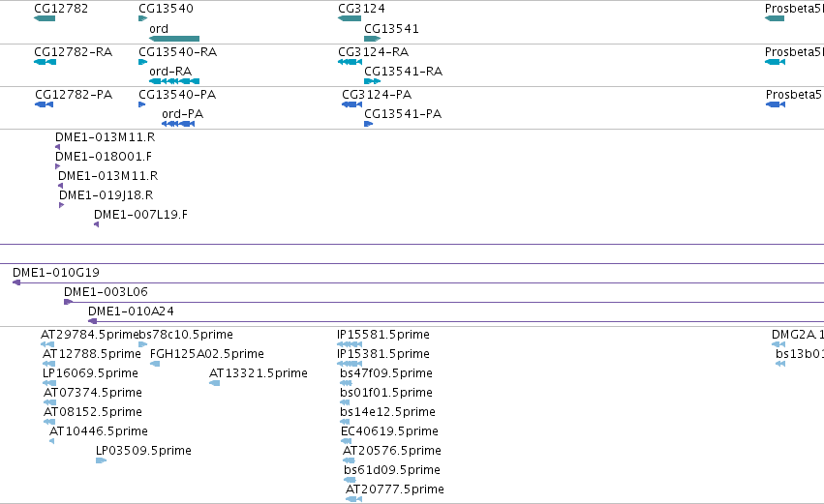
Task: Click the CG12782 gene arrow
Action: pos(45,18)
